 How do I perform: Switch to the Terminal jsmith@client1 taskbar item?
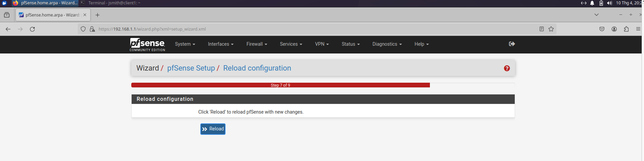pyautogui.click(x=110, y=3)
